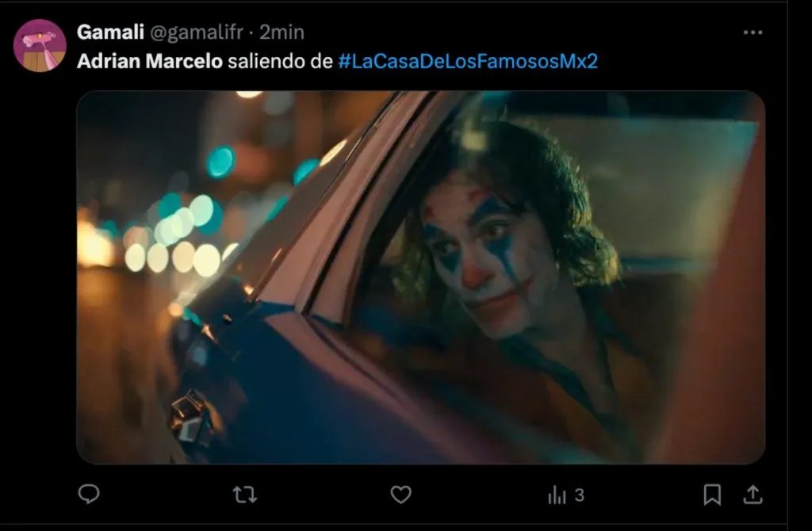Click the Gamali display name
The image size is (812, 531).
(x=110, y=32)
